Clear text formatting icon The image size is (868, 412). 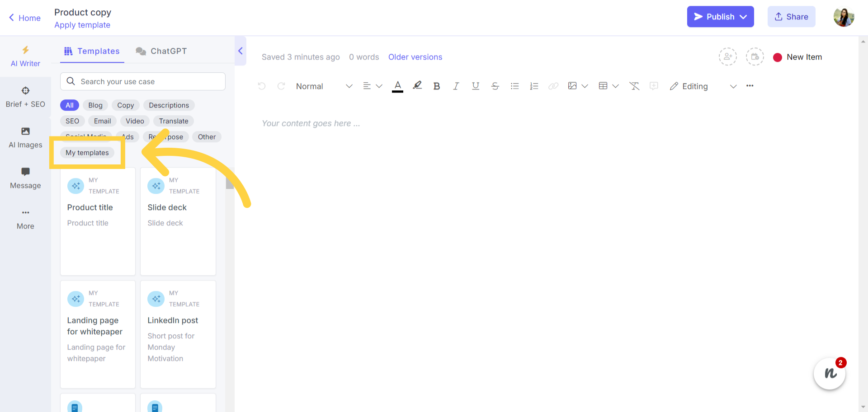point(634,86)
